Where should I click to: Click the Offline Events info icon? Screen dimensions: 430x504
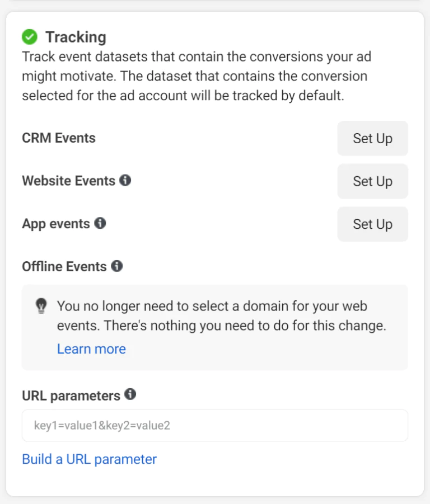click(x=116, y=266)
